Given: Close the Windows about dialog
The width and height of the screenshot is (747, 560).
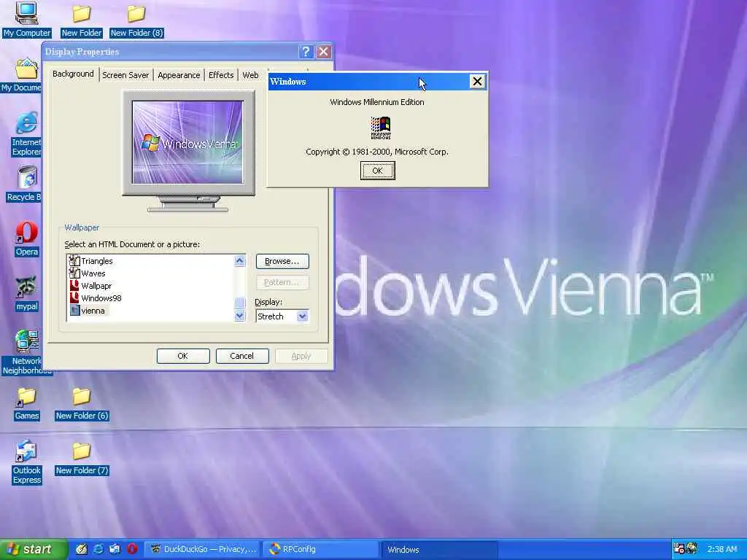Looking at the screenshot, I should (477, 82).
